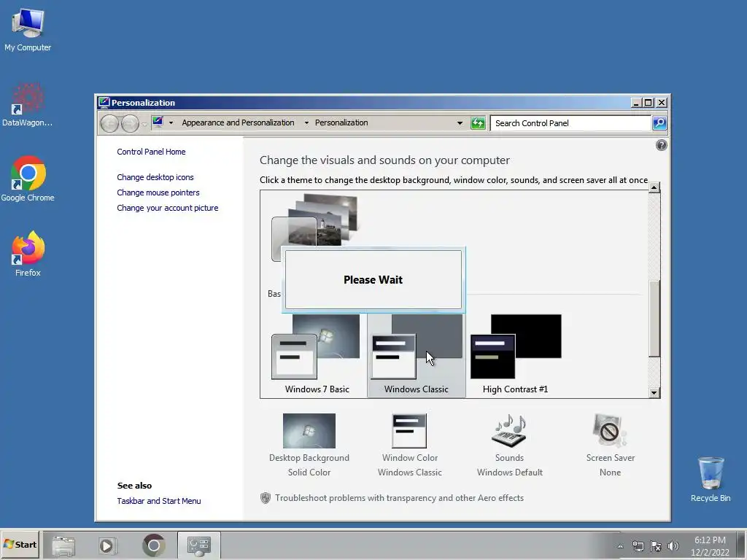Expand the dropdown before Appearance and Personalization
The height and width of the screenshot is (560, 747).
click(171, 122)
